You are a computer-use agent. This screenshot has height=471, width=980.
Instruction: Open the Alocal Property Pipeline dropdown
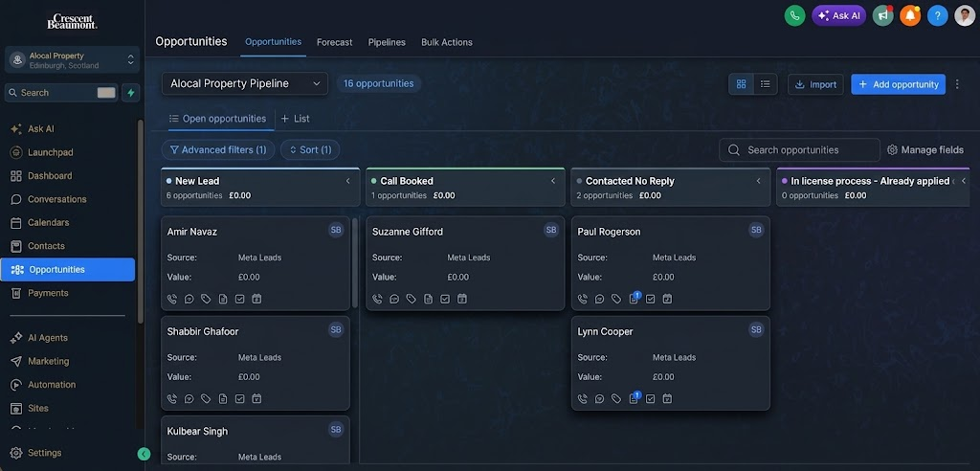[245, 84]
